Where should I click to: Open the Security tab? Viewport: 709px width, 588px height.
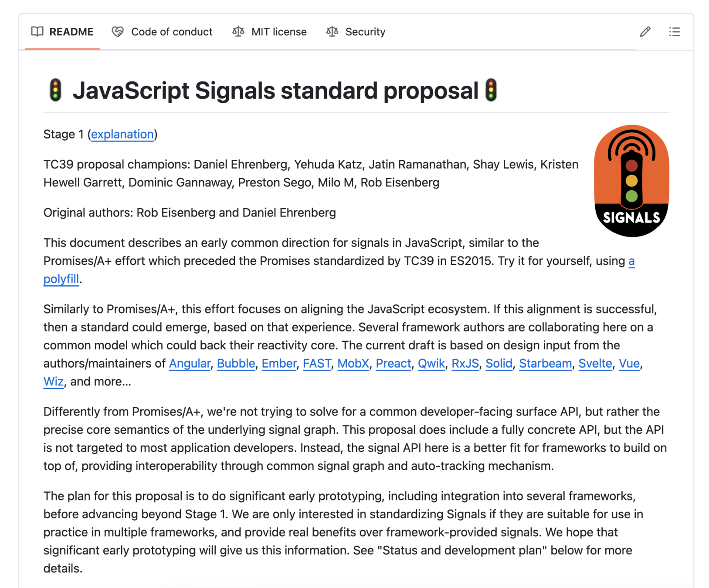point(356,32)
